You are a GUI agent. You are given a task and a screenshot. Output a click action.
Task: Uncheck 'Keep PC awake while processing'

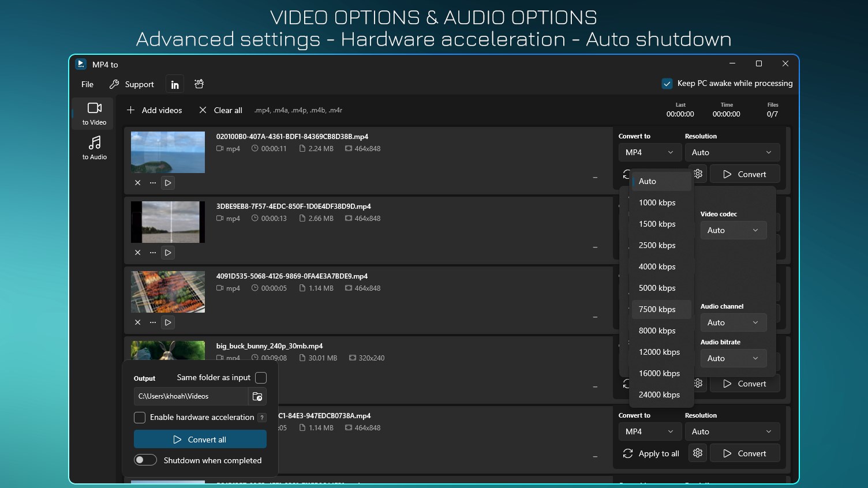pyautogui.click(x=667, y=83)
